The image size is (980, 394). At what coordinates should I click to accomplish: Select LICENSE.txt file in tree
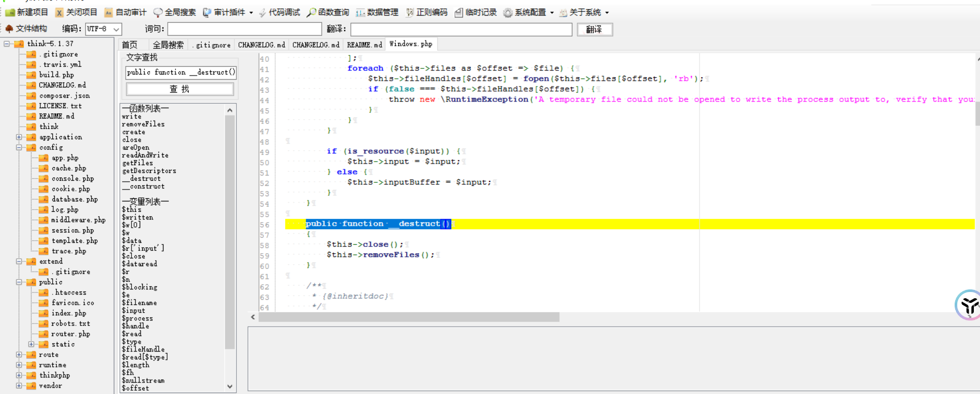pos(60,106)
